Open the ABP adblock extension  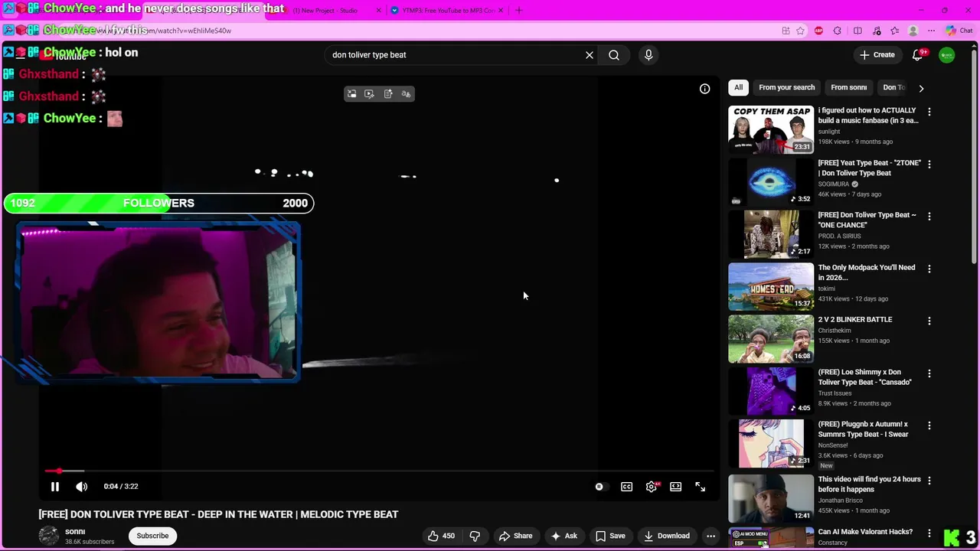coord(818,31)
